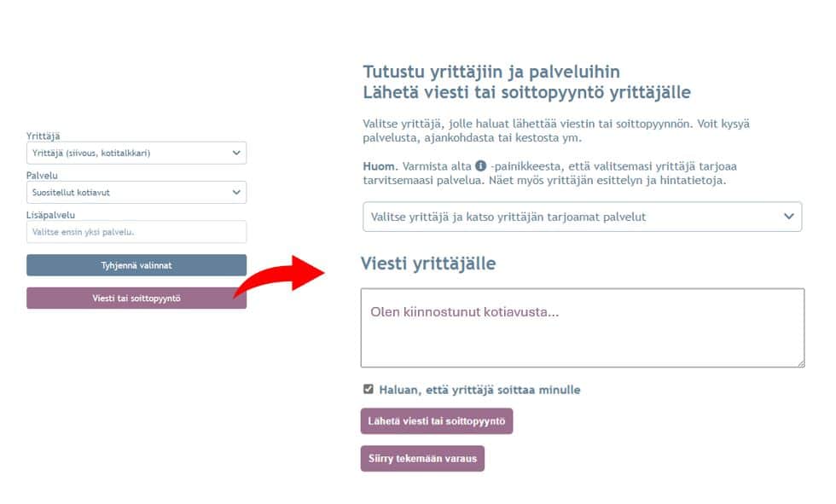Open the 'Suositellut kotiavut' Palvelu dropdown

pos(136,193)
